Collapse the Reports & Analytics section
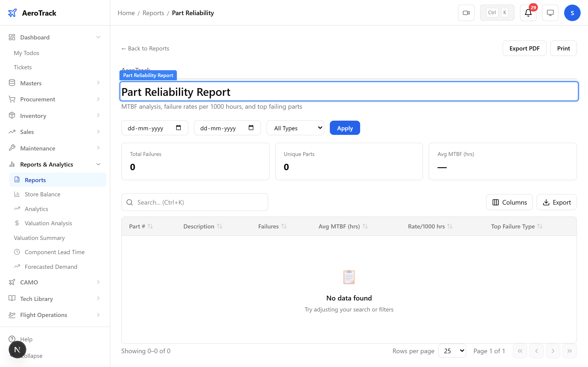 tap(98, 164)
